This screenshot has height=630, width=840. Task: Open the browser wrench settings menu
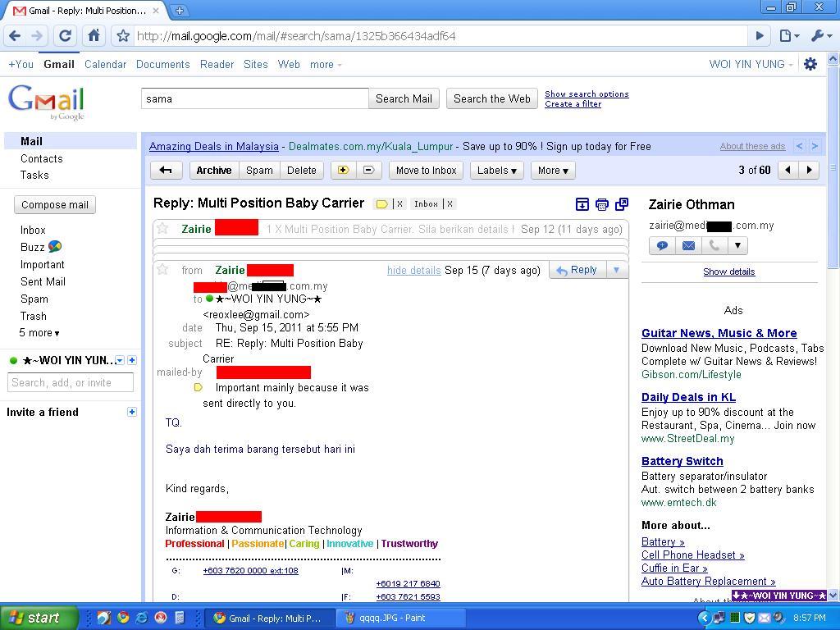tap(820, 36)
